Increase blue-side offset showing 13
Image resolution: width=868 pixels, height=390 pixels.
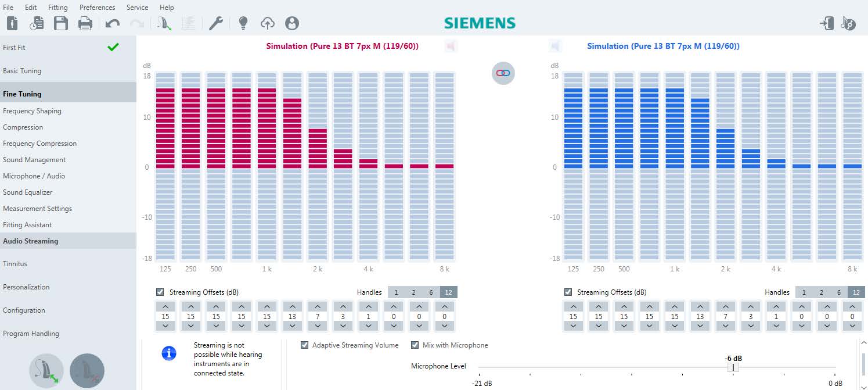pos(700,307)
